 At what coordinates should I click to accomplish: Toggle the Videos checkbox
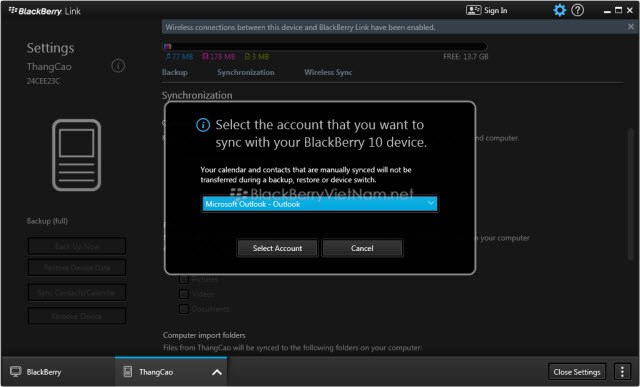pos(184,294)
